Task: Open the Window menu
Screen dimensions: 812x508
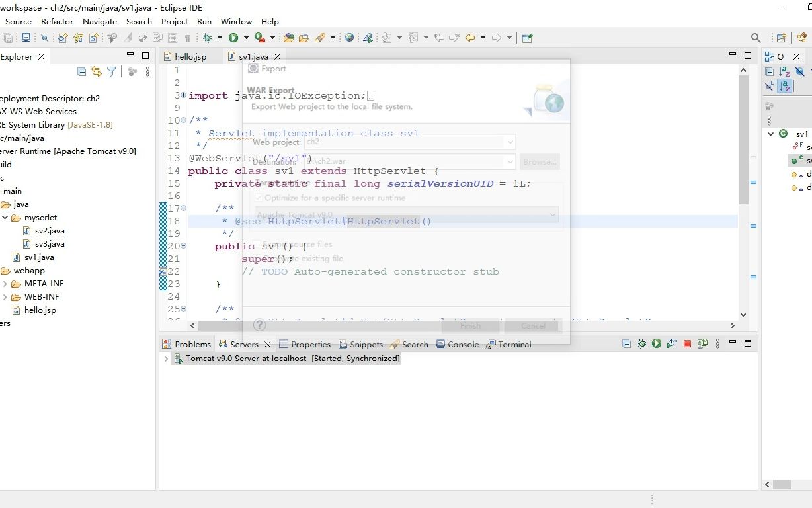Action: 236,21
